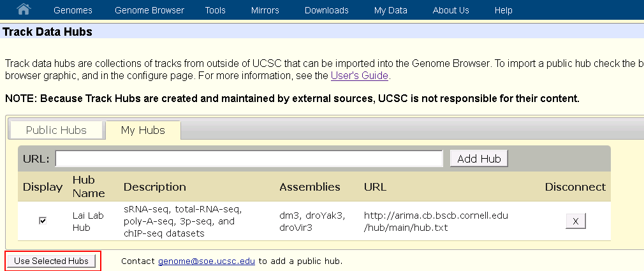Screen dimensions: 644x271
Task: Uncheck the Lai Lab Hub display checkbox
Action: point(43,221)
